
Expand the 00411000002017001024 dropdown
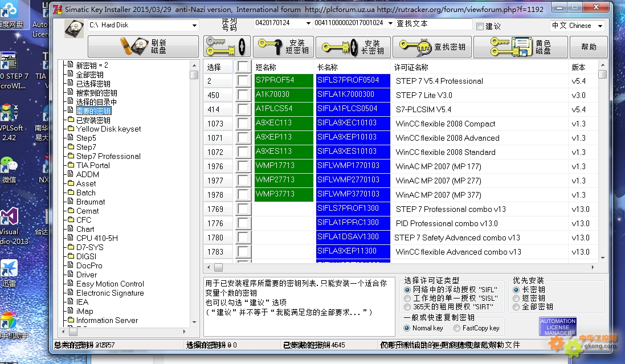pyautogui.click(x=390, y=23)
